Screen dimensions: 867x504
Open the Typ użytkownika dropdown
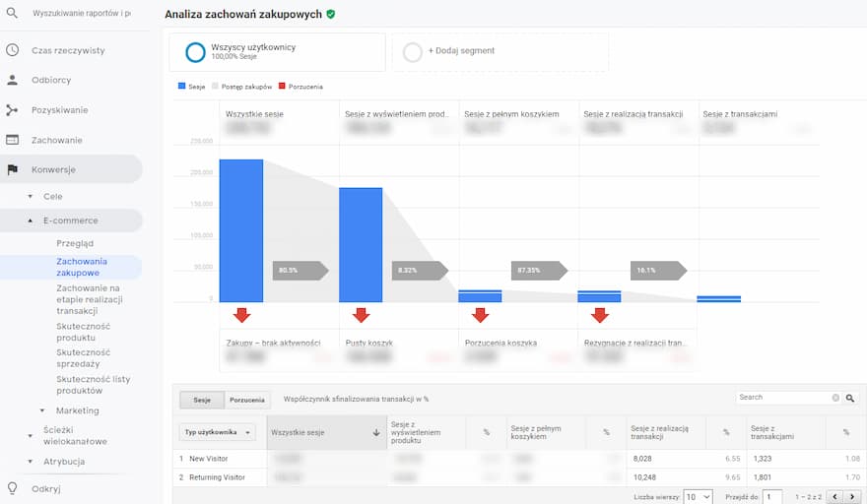click(x=218, y=432)
